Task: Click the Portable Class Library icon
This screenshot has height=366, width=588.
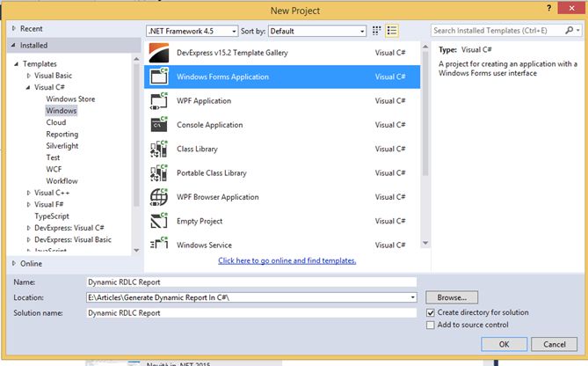Action: (x=159, y=172)
